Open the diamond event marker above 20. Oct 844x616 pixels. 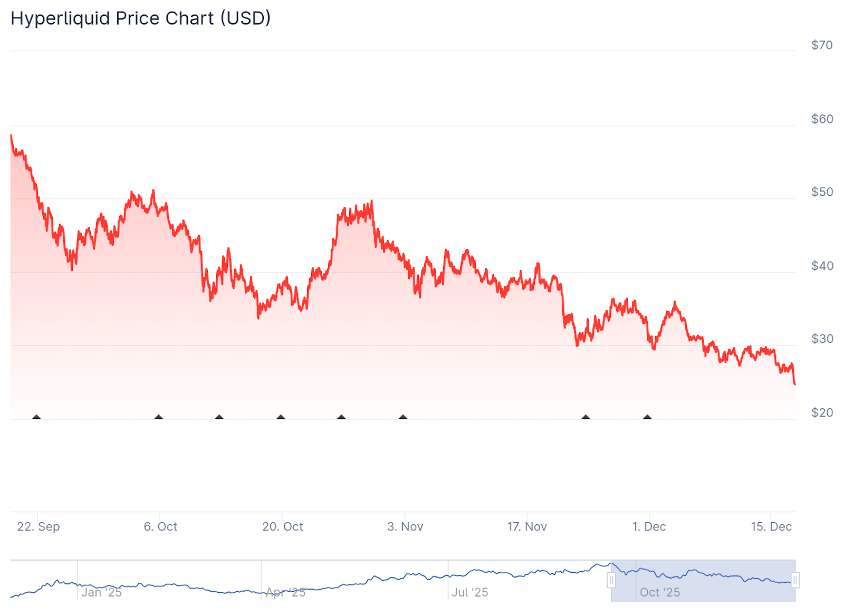281,417
